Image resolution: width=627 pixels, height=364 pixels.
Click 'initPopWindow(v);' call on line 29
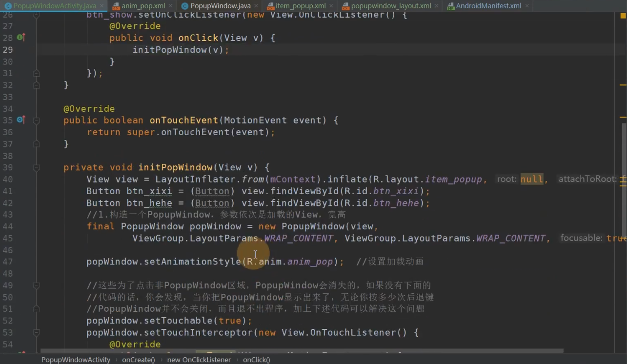tap(181, 50)
